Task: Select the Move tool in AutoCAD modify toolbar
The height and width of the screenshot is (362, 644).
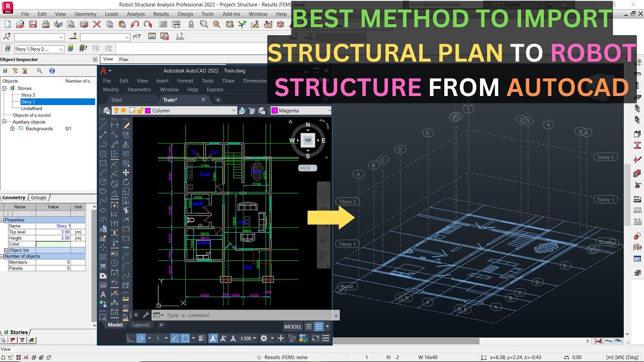Action: point(126,172)
